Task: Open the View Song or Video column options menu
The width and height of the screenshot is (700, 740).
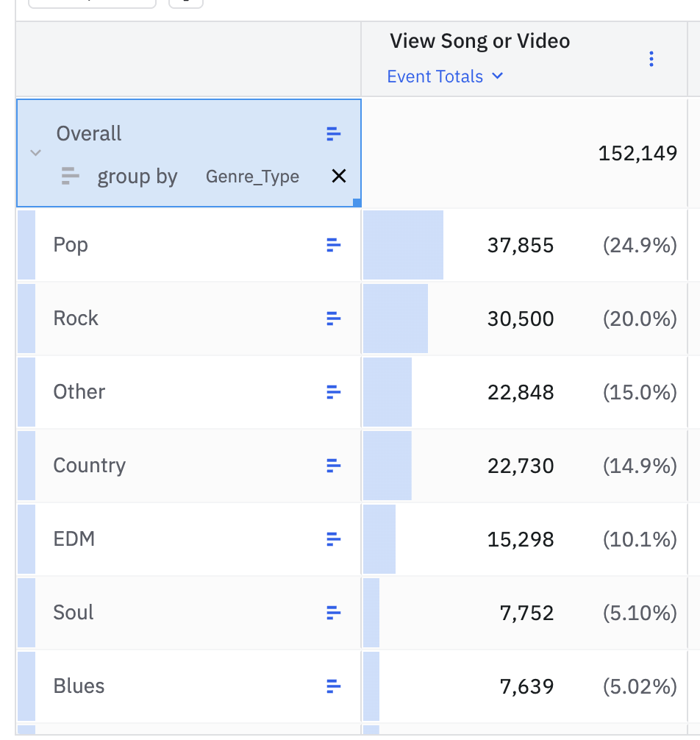Action: (651, 60)
